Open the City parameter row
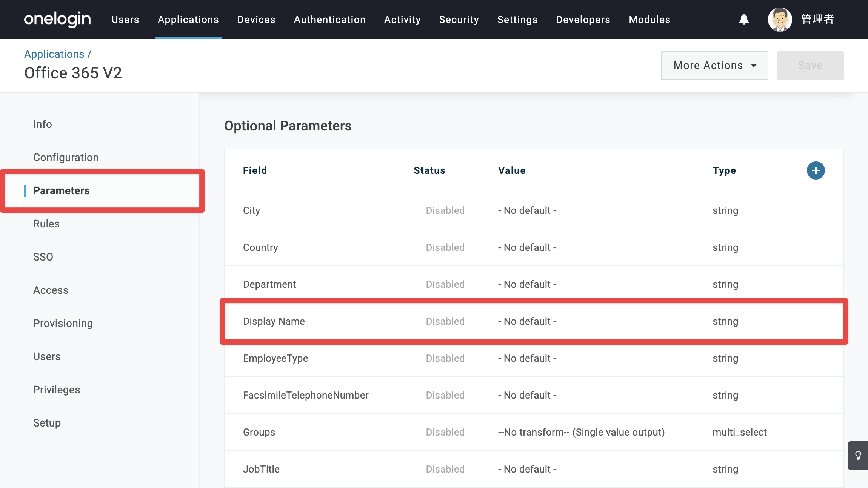868x488 pixels. (x=534, y=210)
